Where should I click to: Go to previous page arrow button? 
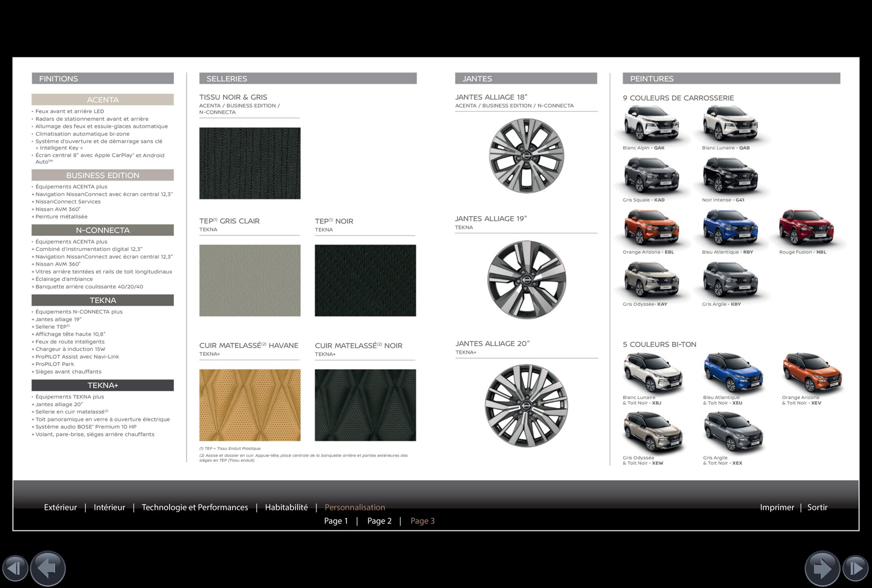click(48, 568)
